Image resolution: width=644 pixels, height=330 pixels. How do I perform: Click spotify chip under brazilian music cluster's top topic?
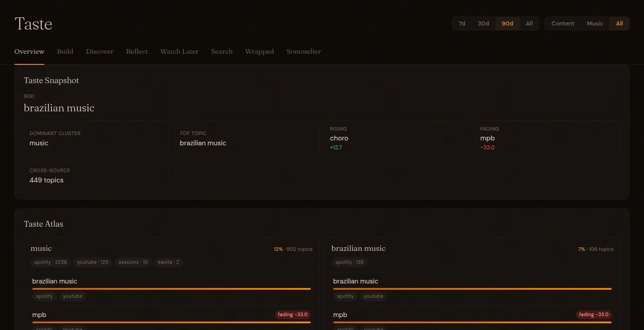point(345,296)
